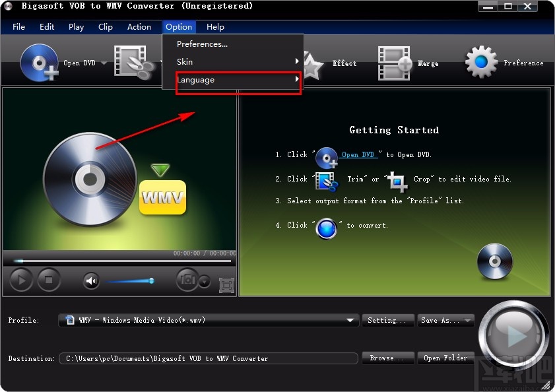
Task: Take a snapshot with the camera icon
Action: (186, 280)
